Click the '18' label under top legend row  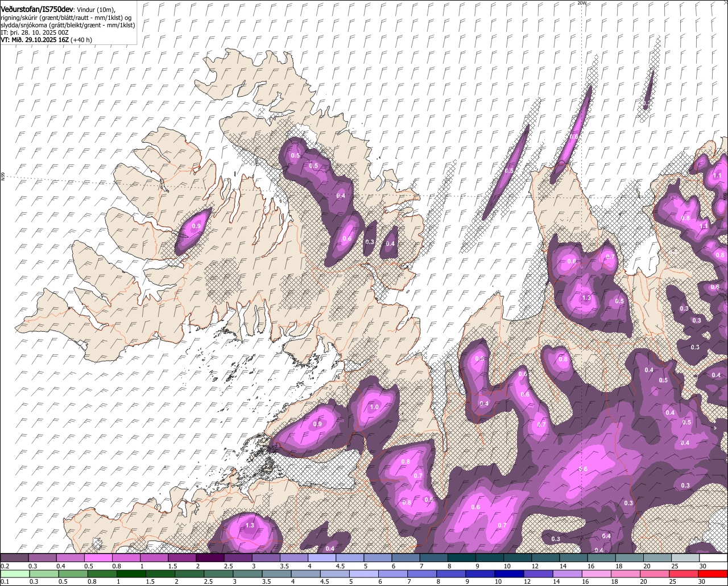click(x=619, y=567)
